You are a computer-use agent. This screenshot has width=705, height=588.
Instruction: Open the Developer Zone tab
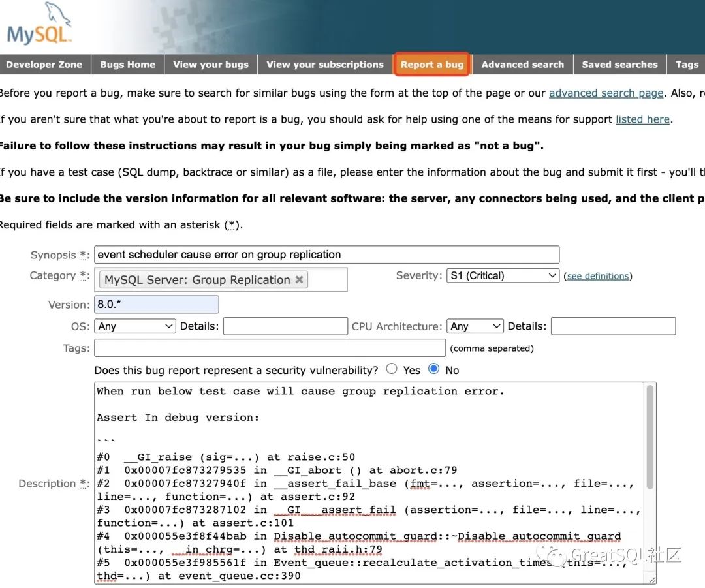point(44,65)
